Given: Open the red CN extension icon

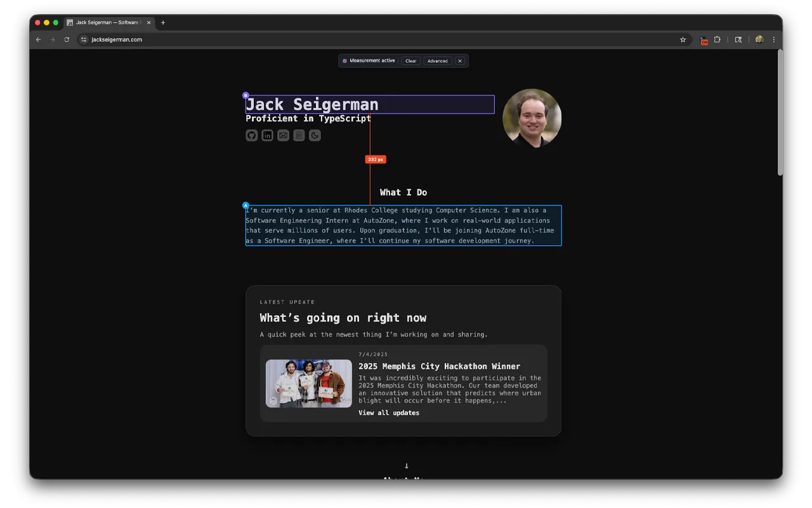Looking at the screenshot, I should click(x=704, y=40).
